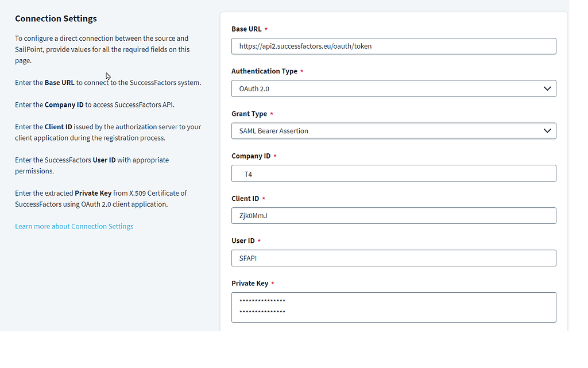This screenshot has height=368, width=588.
Task: Focus the Company ID field containing T4
Action: coord(393,173)
